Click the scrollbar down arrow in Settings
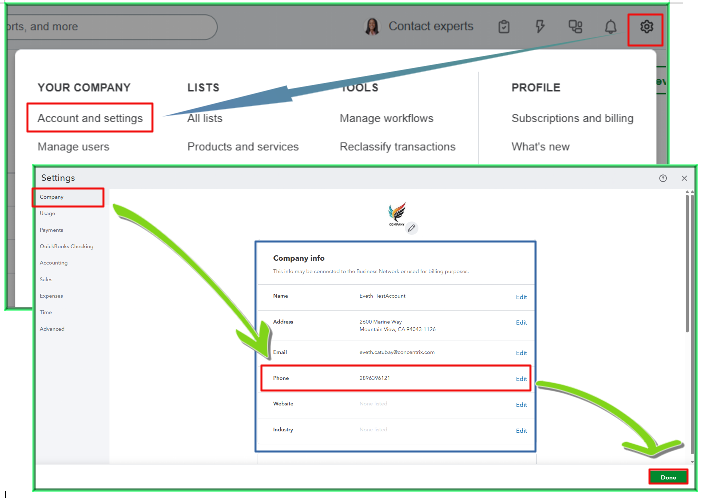The width and height of the screenshot is (701, 498). point(692,461)
